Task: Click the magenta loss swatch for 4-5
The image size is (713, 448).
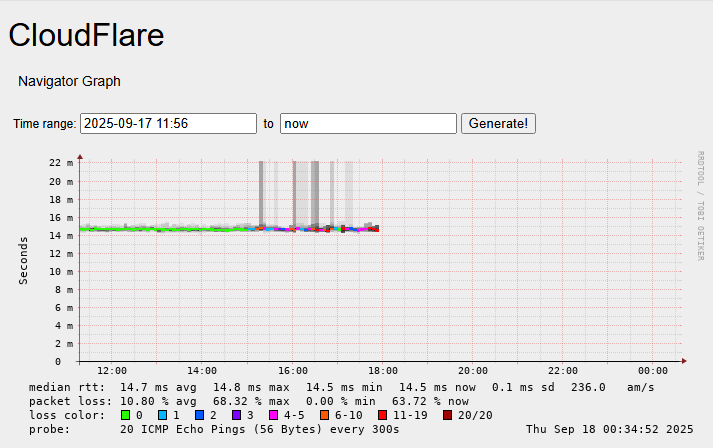Action: [273, 415]
